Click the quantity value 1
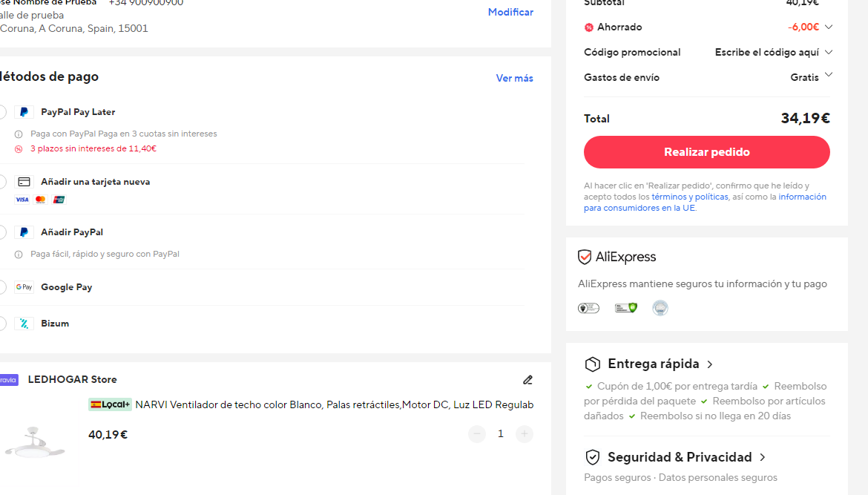Image resolution: width=868 pixels, height=495 pixels. 501,434
